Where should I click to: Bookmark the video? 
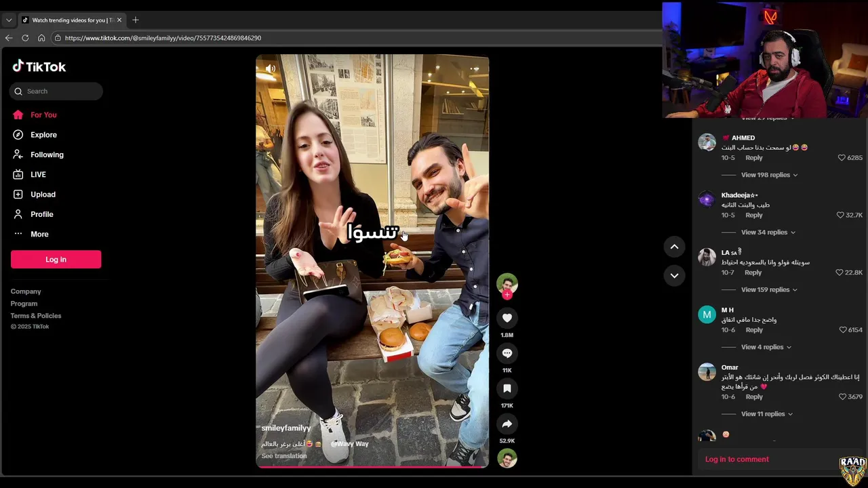click(507, 388)
